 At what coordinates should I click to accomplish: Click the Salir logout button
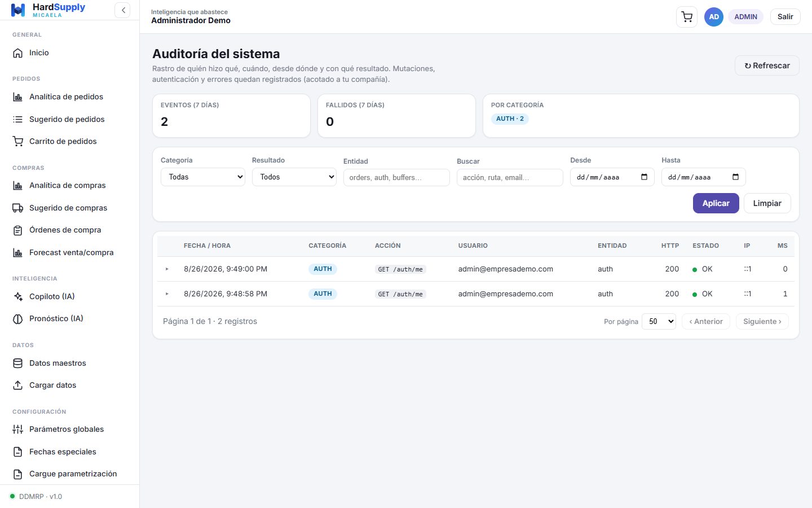pos(785,16)
